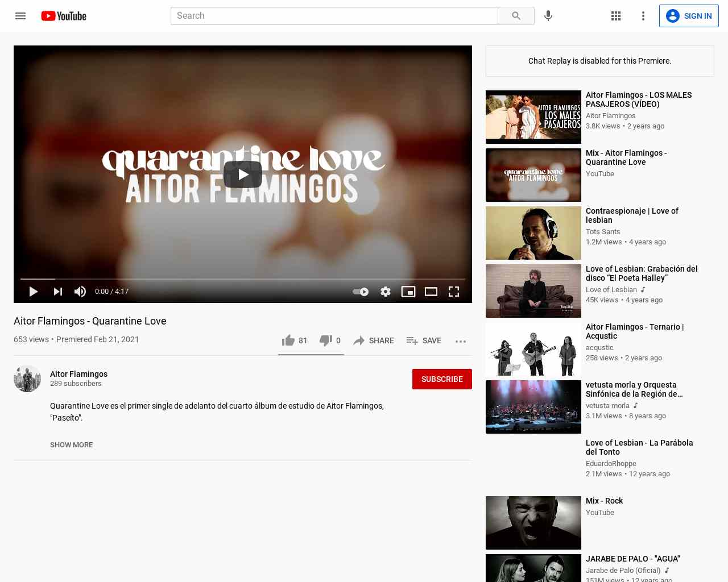
Task: Seek on the video progress bar
Action: (243, 279)
